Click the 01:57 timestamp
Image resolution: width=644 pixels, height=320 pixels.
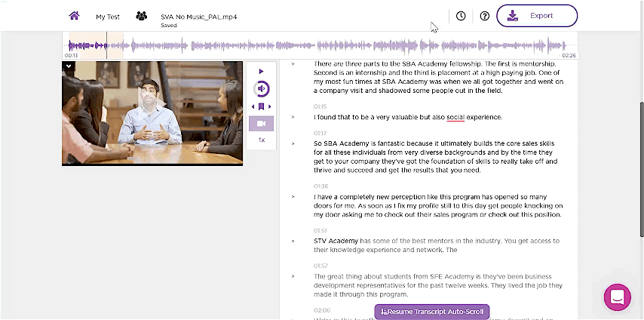pyautogui.click(x=320, y=266)
